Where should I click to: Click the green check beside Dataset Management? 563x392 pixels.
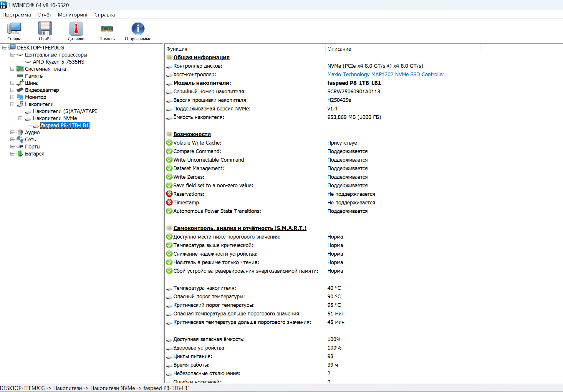pos(169,168)
